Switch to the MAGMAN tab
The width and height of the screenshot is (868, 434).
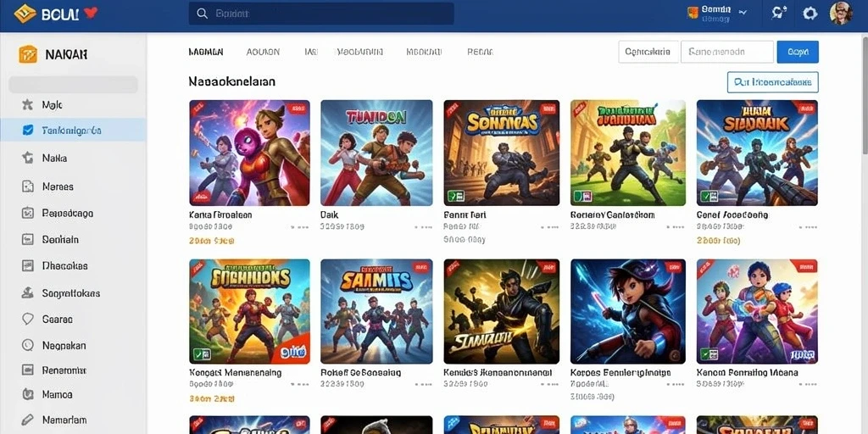[206, 52]
